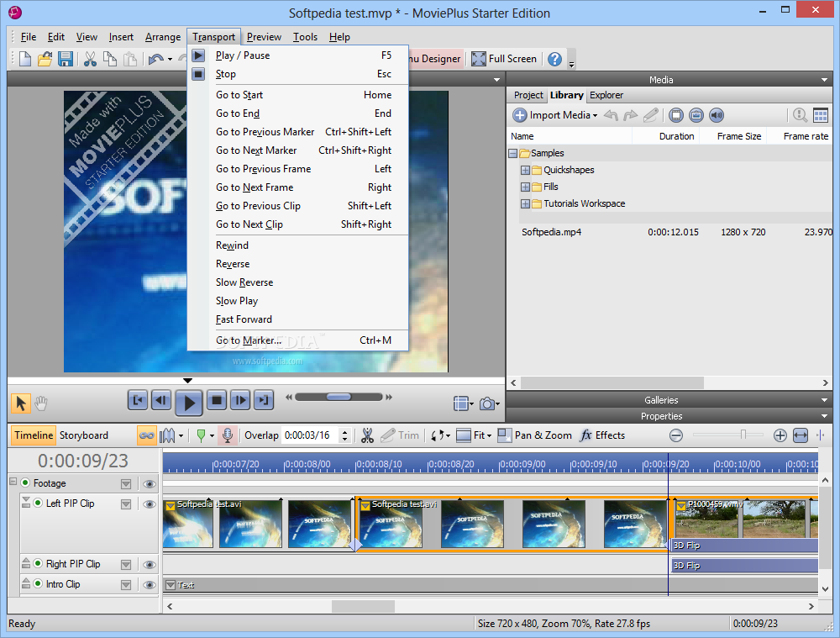This screenshot has width=840, height=638.
Task: Click the Save disk icon
Action: coord(66,59)
